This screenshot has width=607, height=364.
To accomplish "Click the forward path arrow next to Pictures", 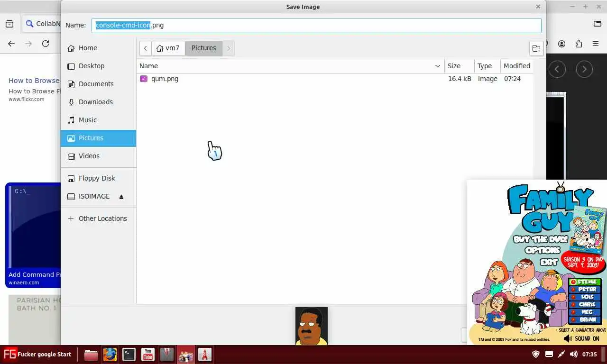I will [x=229, y=48].
